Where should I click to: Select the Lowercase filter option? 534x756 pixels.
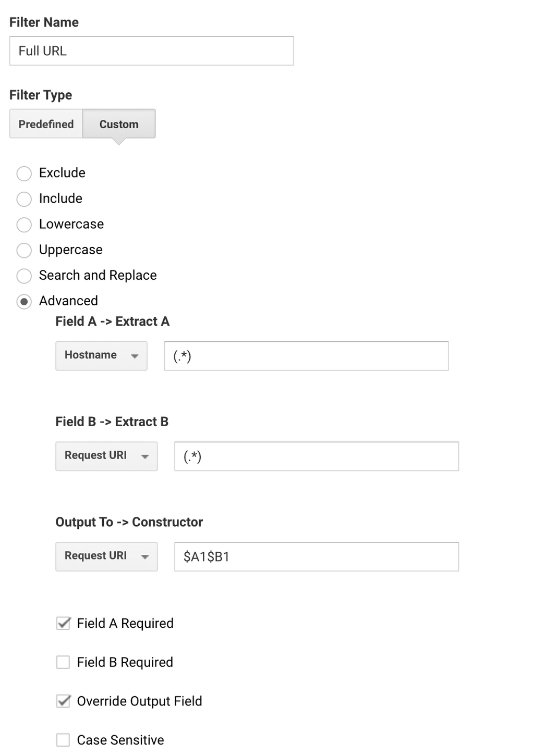(24, 225)
